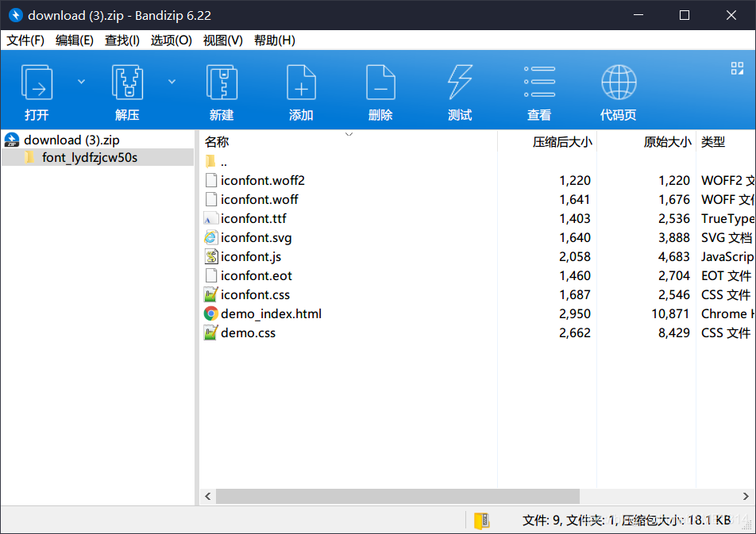Click the Test (测试) lightning icon

pos(460,82)
